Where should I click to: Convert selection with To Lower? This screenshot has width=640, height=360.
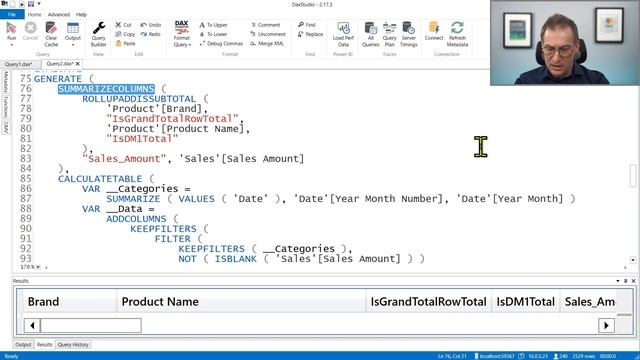click(x=213, y=34)
